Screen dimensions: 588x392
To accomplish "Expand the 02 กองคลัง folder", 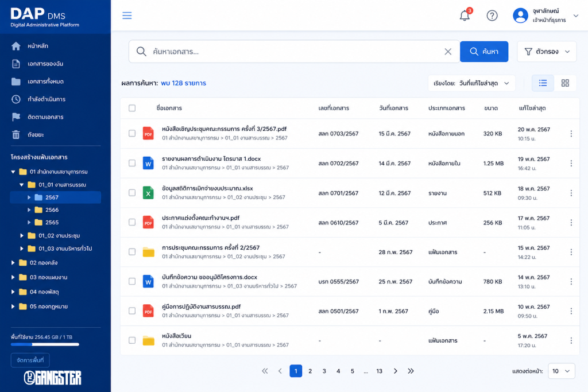I will 13,263.
